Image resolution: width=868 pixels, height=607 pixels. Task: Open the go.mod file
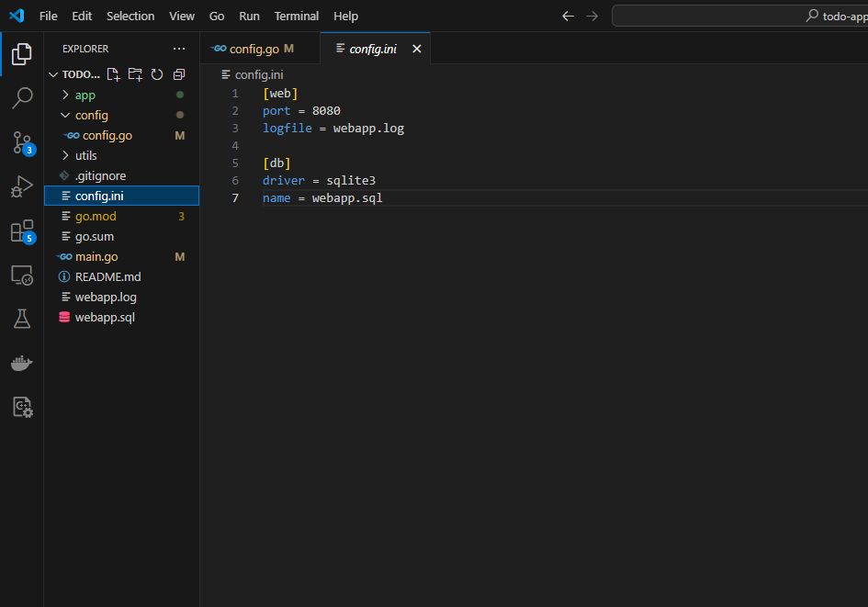pyautogui.click(x=122, y=217)
